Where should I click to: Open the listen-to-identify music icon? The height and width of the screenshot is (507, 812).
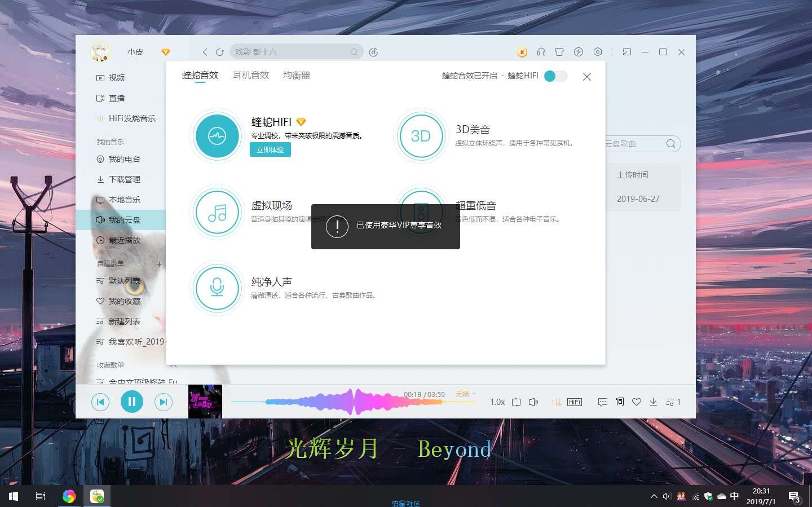coord(373,52)
